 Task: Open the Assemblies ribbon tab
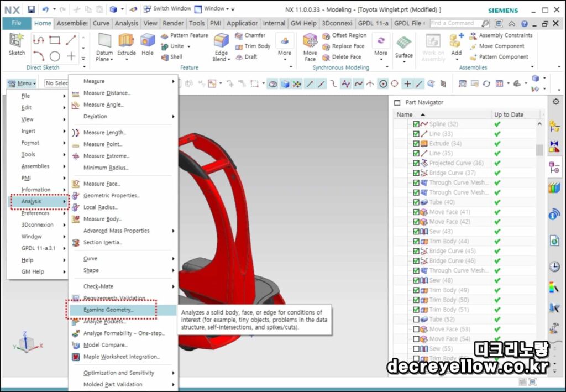pyautogui.click(x=72, y=23)
